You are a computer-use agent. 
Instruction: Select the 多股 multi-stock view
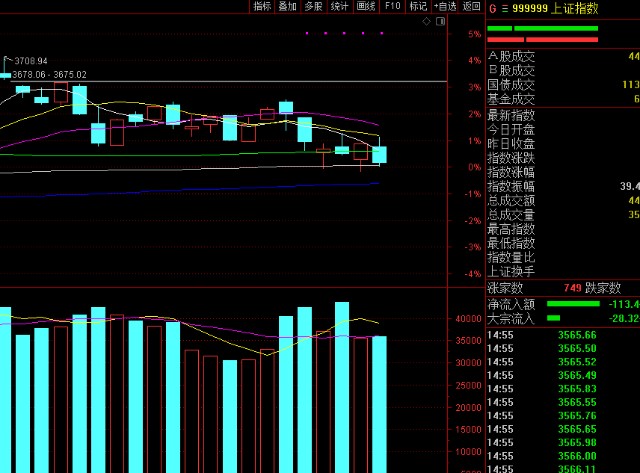314,6
